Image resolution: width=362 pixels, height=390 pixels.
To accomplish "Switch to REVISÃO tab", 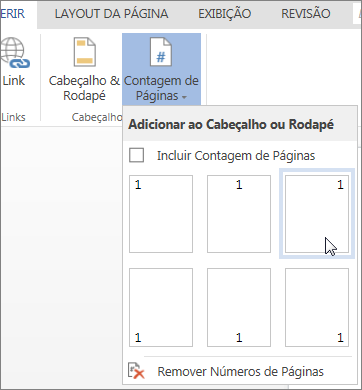I will pyautogui.click(x=306, y=14).
